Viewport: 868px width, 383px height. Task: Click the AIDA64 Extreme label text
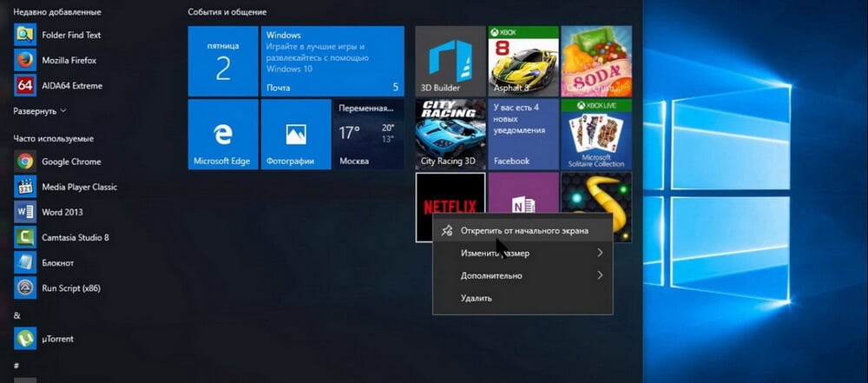72,86
